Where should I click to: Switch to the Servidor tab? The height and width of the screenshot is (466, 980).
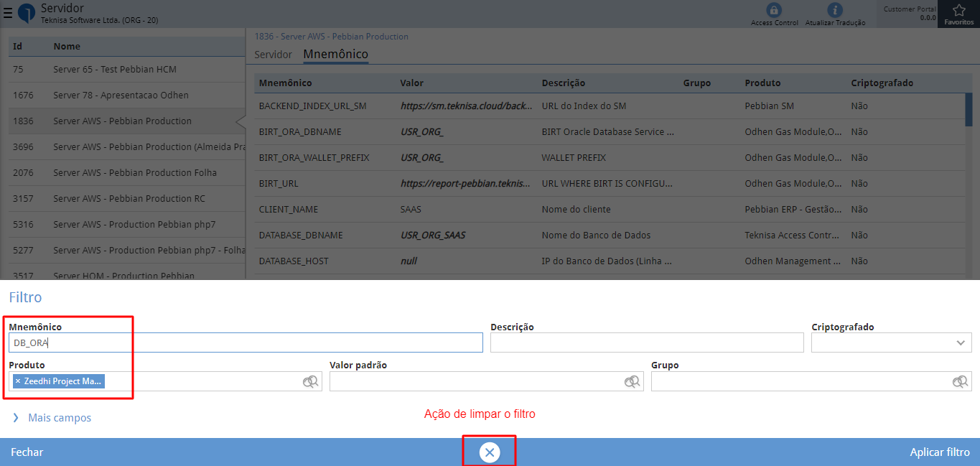click(274, 55)
